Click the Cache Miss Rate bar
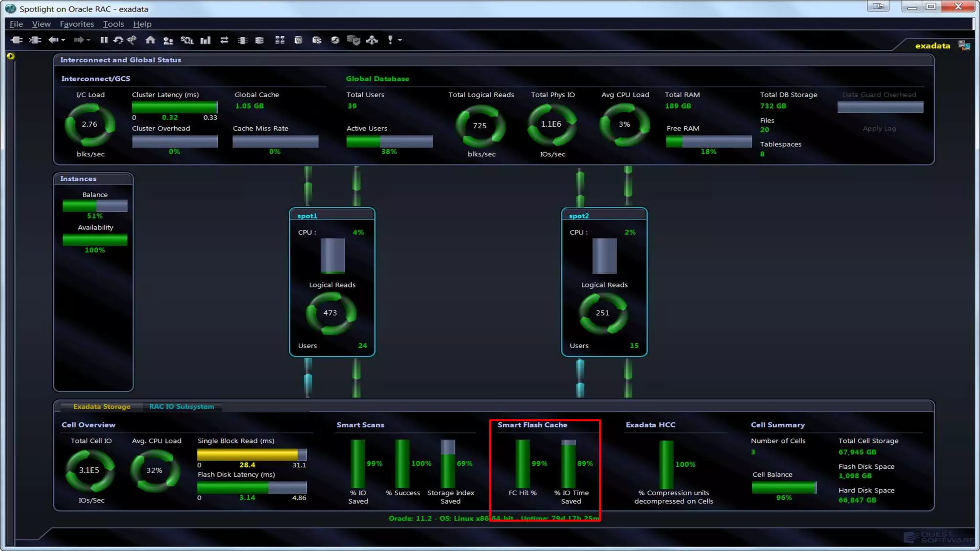 point(275,142)
